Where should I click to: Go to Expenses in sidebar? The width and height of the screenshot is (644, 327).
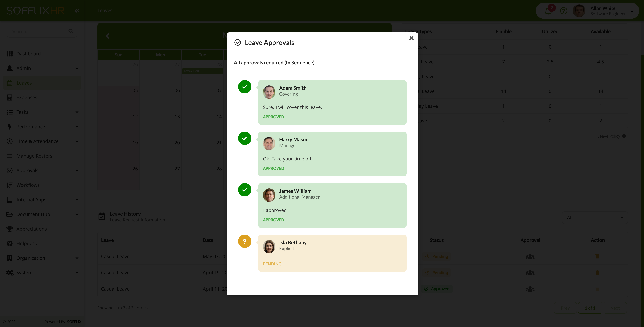(x=27, y=97)
